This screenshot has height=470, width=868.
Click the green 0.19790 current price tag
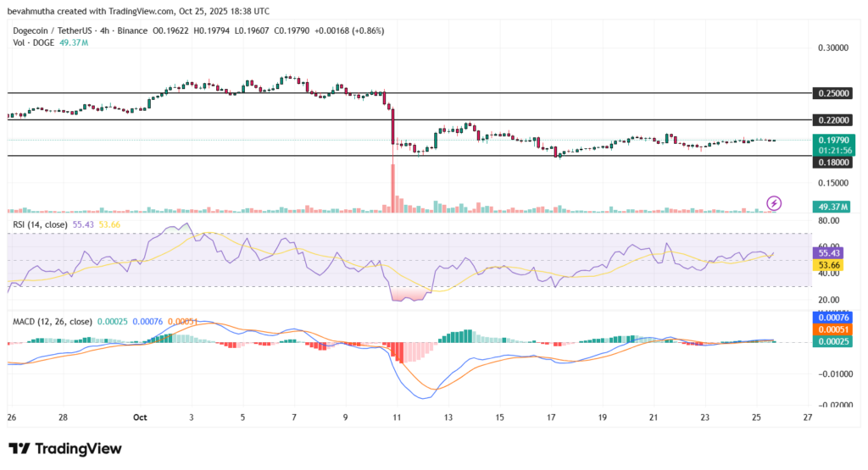click(x=833, y=140)
